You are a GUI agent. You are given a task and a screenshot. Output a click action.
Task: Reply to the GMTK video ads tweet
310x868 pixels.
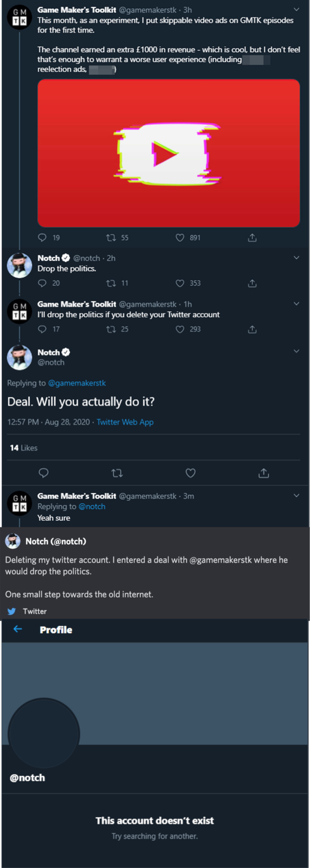coord(42,238)
